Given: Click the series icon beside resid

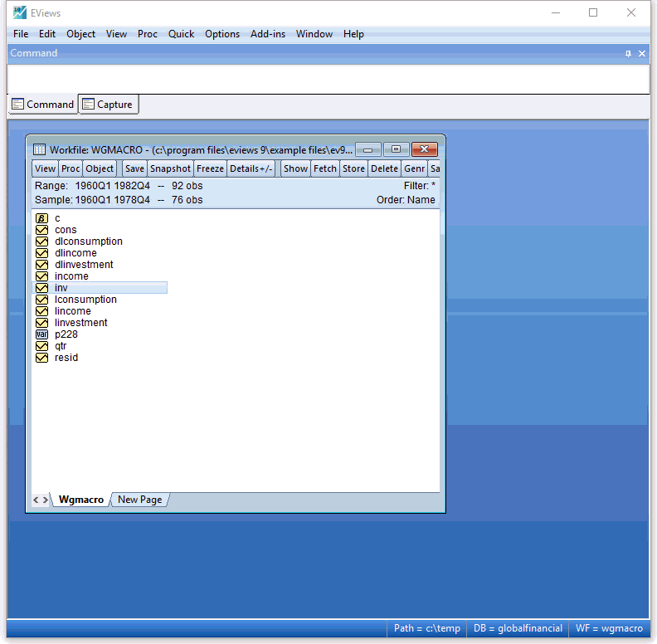Looking at the screenshot, I should (41, 358).
